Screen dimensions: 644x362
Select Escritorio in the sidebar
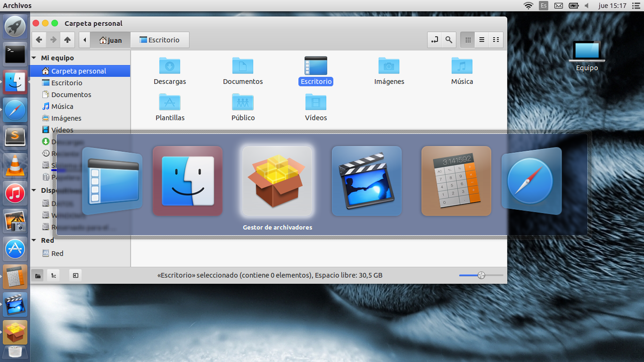(x=80, y=83)
